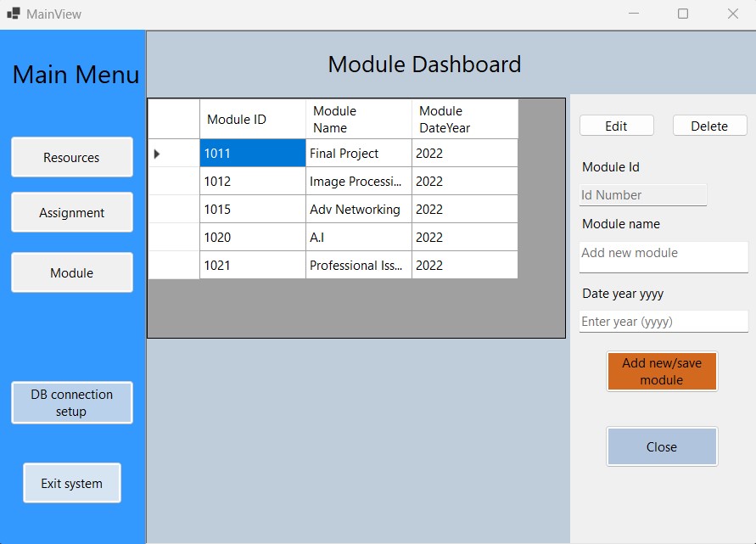Click the Edit button
Screen dimensions: 756x544
tap(616, 125)
